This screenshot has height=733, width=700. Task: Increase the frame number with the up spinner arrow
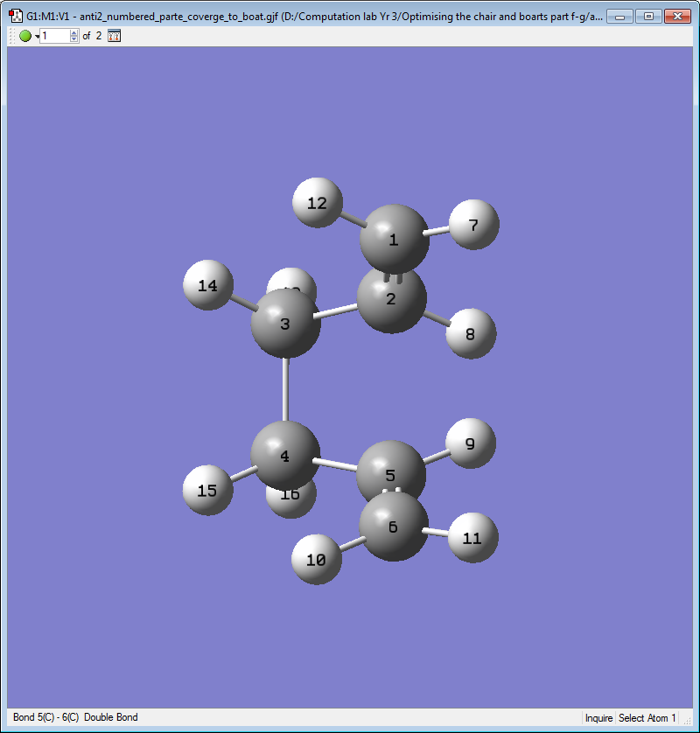tap(73, 32)
